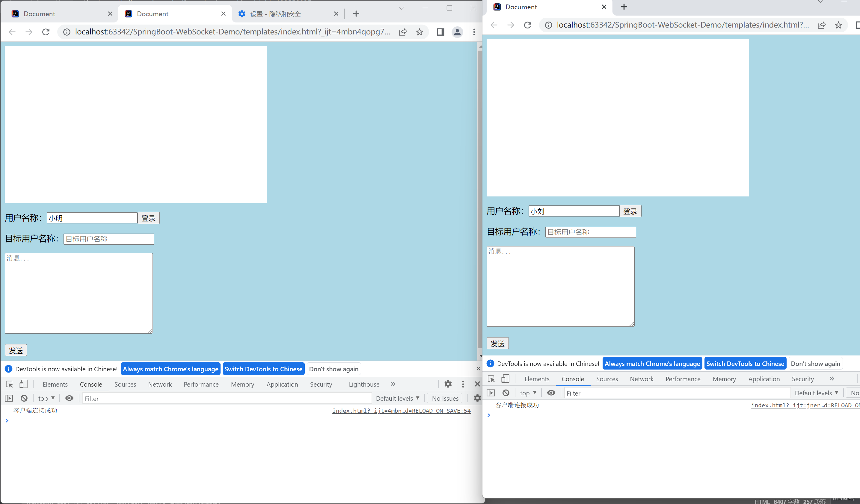Screen dimensions: 860x504
Task: Click 发送 button in left page
Action: (16, 350)
